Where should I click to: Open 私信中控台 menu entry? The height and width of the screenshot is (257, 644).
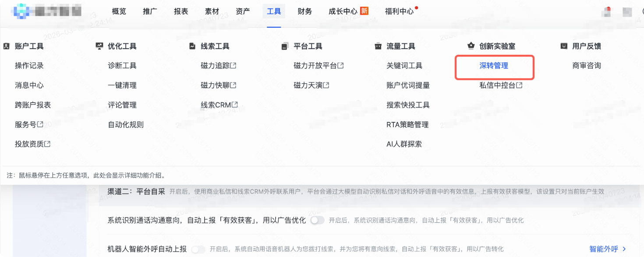(x=497, y=85)
